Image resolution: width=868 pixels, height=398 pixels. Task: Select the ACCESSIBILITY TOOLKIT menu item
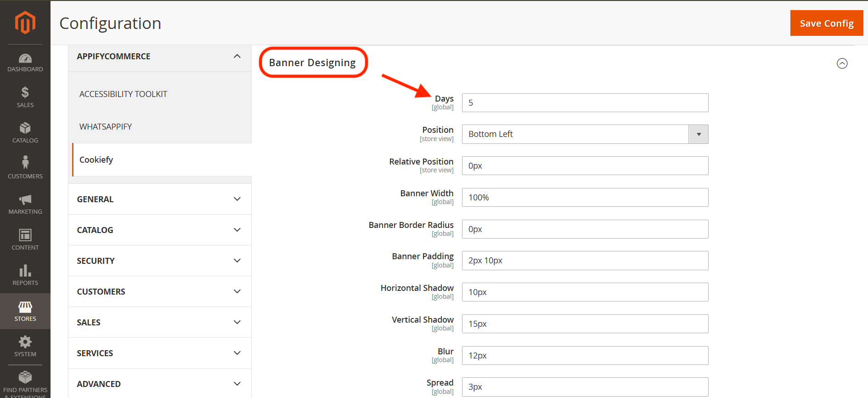tap(123, 94)
